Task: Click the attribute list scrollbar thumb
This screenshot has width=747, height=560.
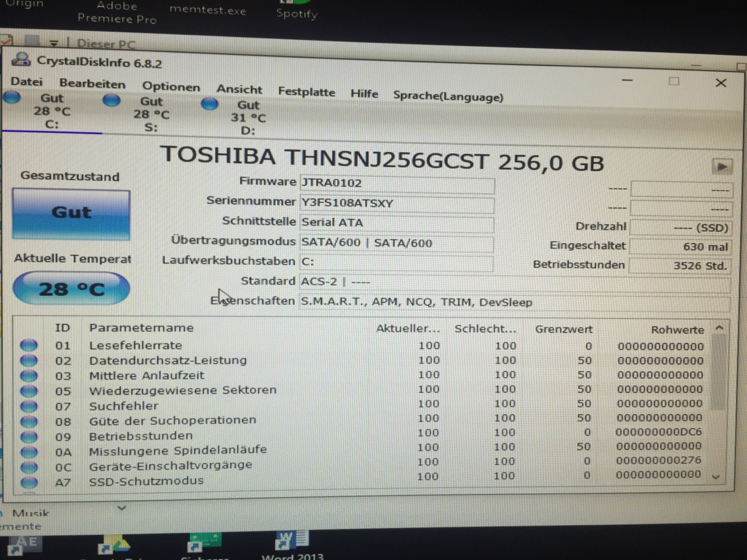Action: (719, 372)
